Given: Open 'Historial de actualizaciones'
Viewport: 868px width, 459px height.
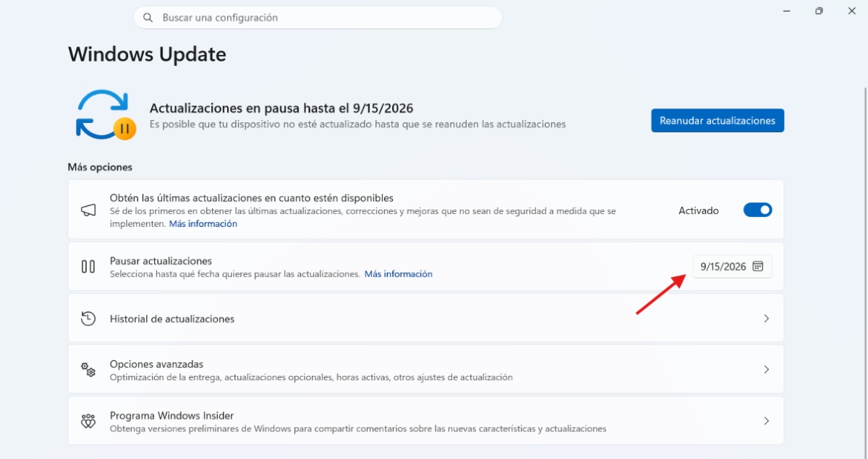Looking at the screenshot, I should 426,318.
